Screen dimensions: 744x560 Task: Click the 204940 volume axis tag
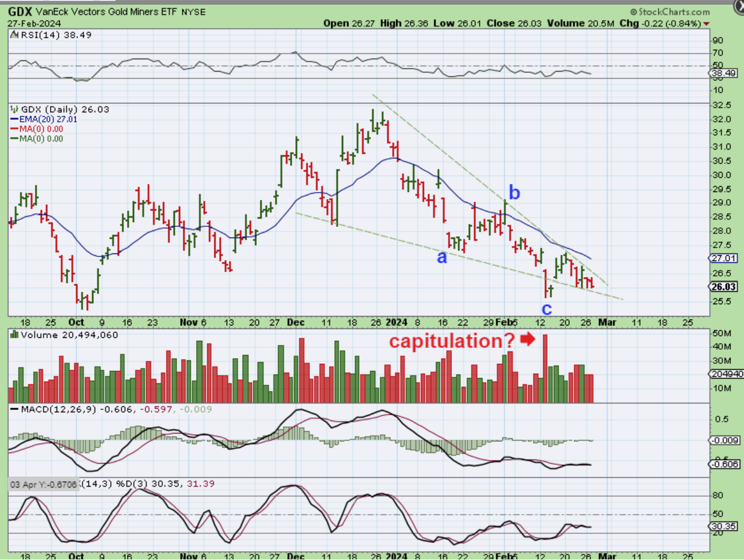pyautogui.click(x=725, y=375)
